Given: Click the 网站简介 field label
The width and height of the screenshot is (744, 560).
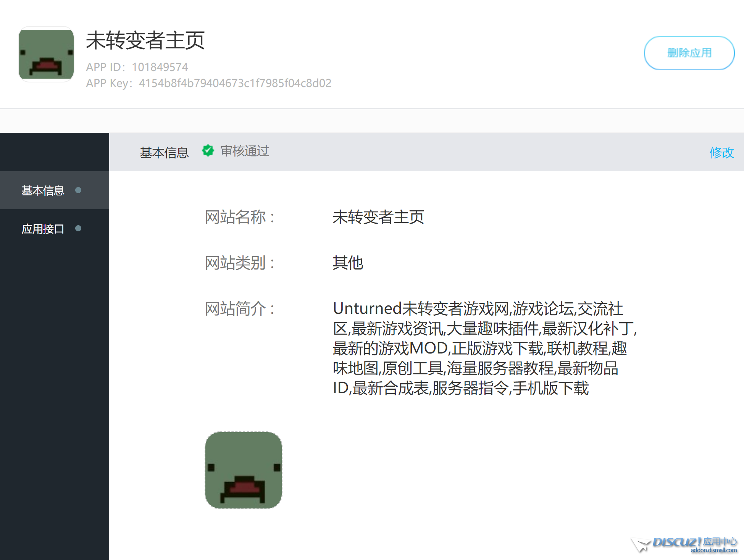Looking at the screenshot, I should [x=240, y=309].
